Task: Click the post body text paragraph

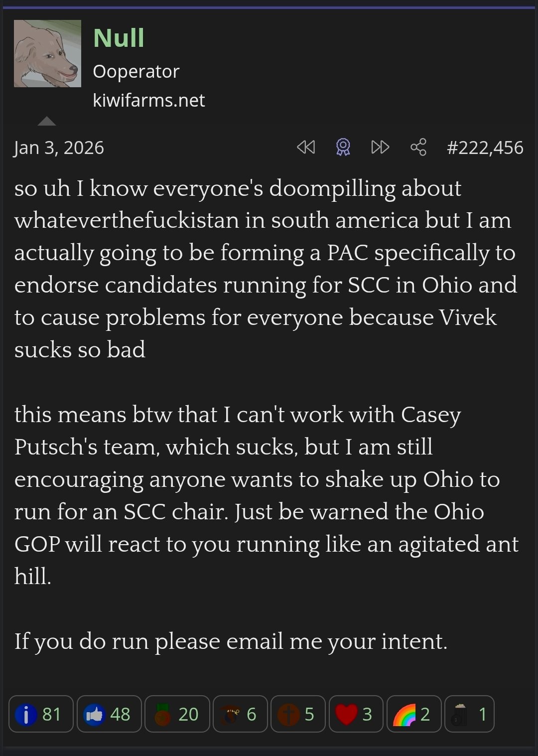Action: point(267,414)
